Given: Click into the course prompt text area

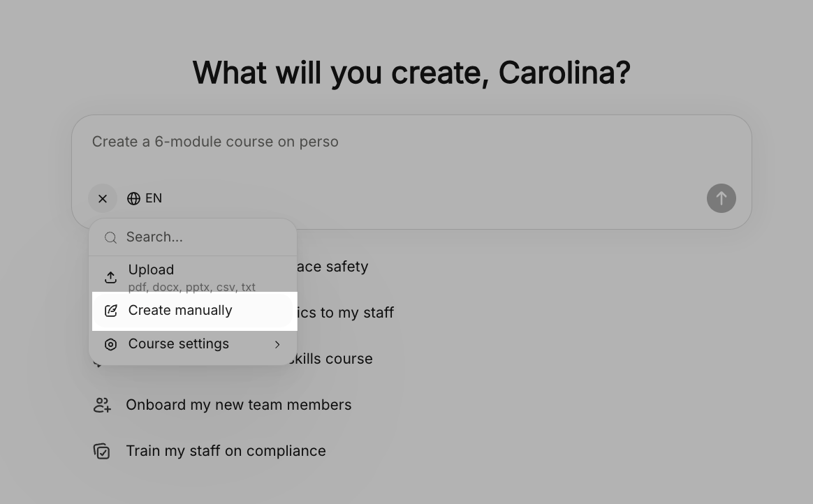Looking at the screenshot, I should [411, 150].
